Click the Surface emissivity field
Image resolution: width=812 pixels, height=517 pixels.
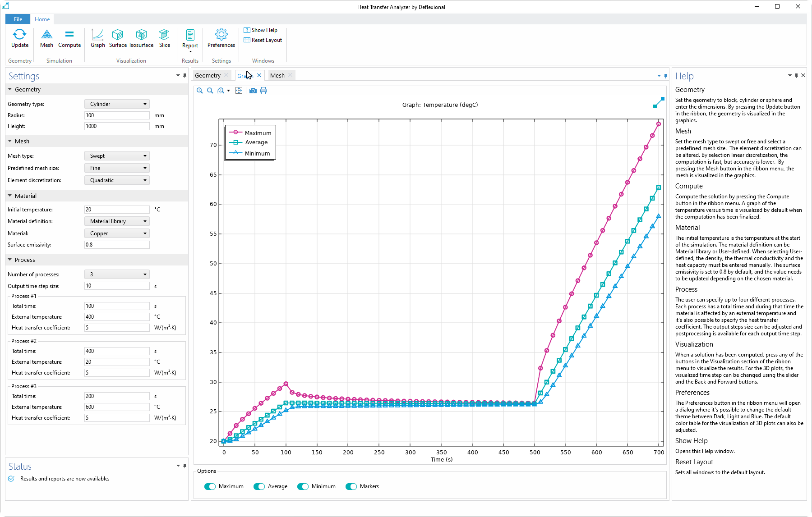tap(117, 245)
